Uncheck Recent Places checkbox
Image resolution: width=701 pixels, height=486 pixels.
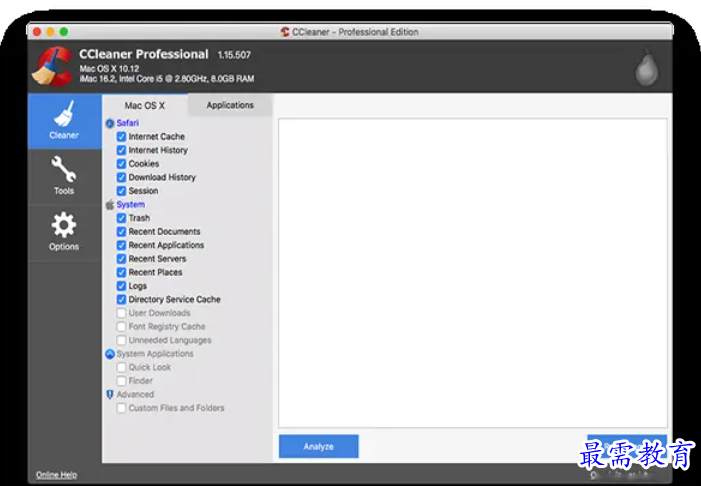[121, 272]
